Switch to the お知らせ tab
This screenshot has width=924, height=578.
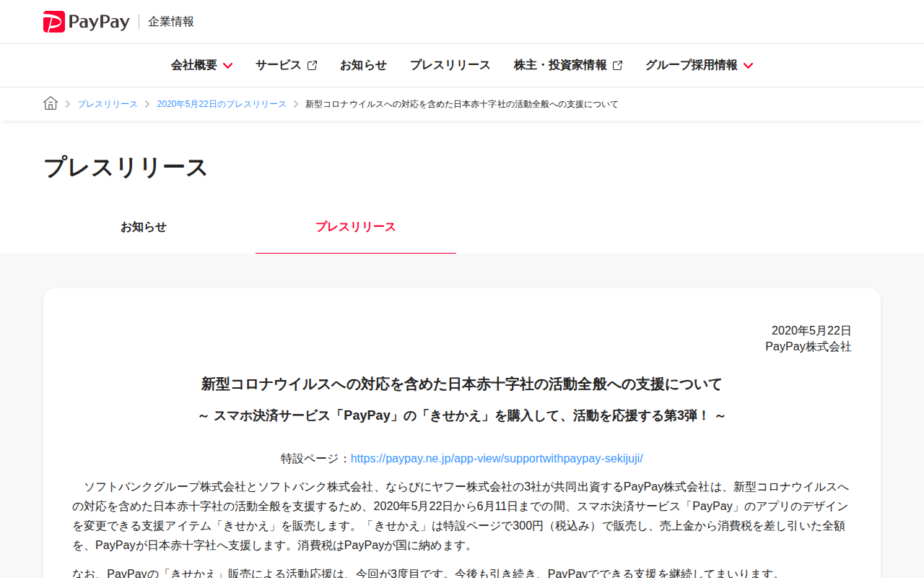[x=144, y=227]
